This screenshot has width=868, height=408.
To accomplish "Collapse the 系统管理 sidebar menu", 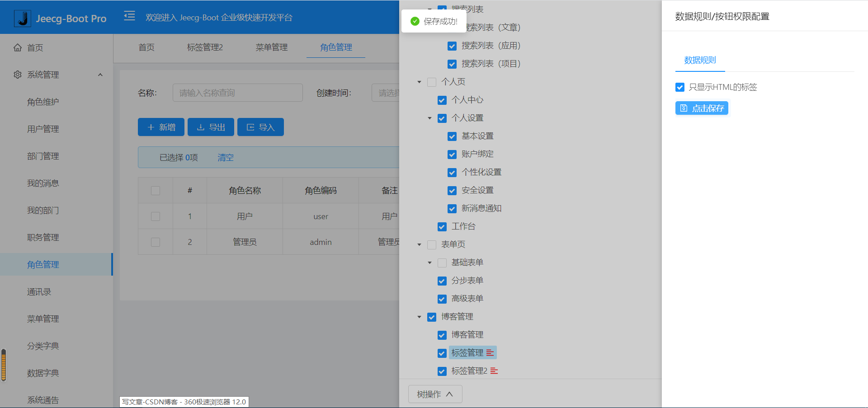I will tap(100, 75).
